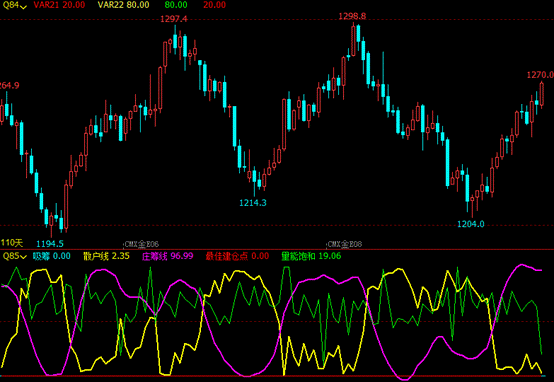
Task: Click the 1298.8 peak price label
Action: (352, 16)
